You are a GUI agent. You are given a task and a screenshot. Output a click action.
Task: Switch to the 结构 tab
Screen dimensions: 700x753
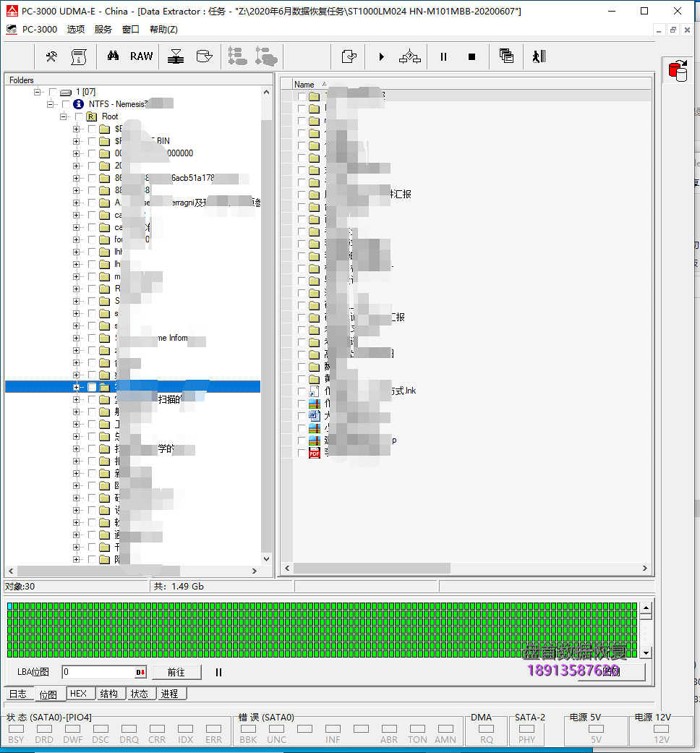click(x=109, y=694)
